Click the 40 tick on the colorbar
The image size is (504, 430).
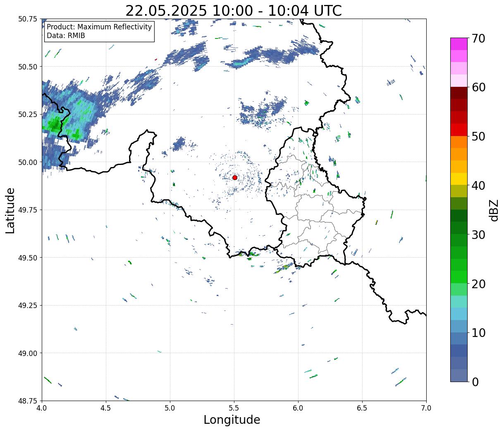[x=479, y=186]
